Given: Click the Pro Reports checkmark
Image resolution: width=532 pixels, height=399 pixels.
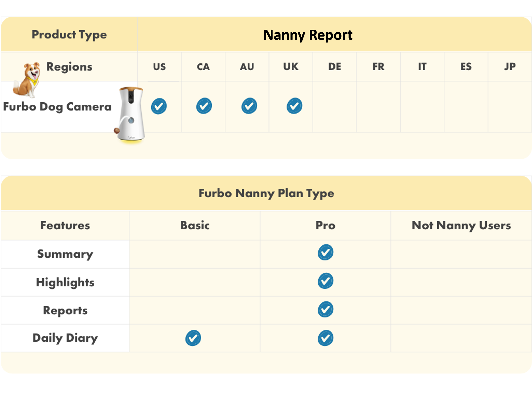Looking at the screenshot, I should pos(325,309).
